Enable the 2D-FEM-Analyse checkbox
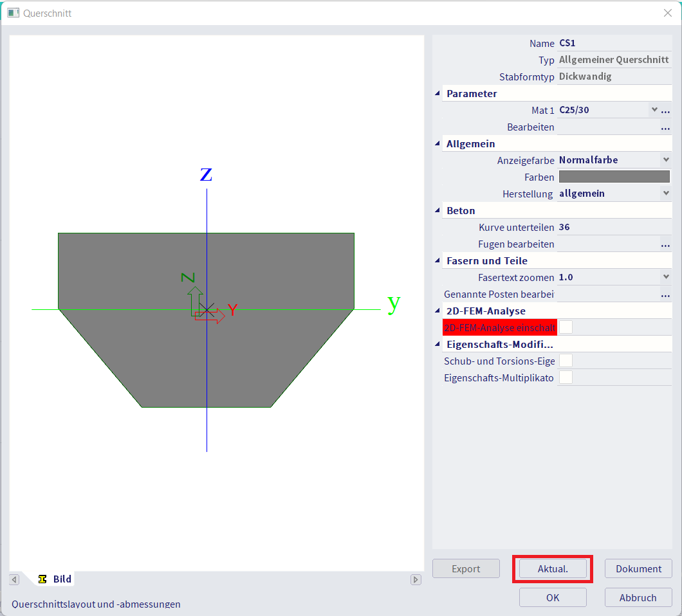Screen dimensions: 682x616 566,327
